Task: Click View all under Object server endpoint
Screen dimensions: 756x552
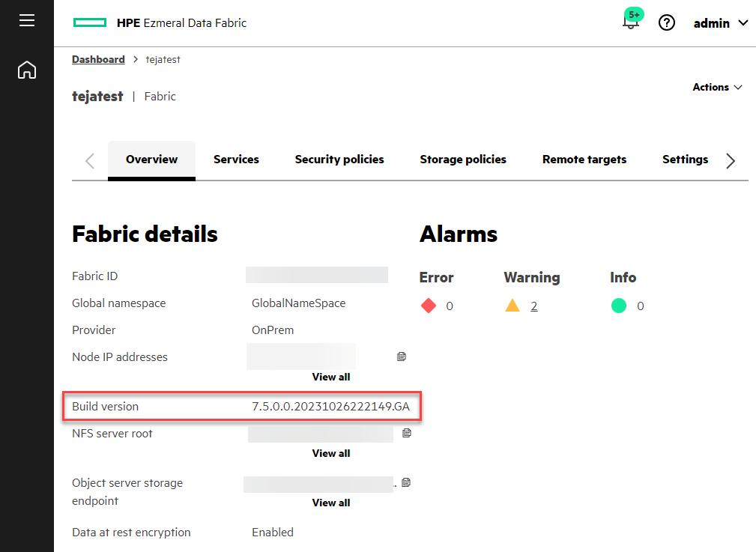Action: 330,503
